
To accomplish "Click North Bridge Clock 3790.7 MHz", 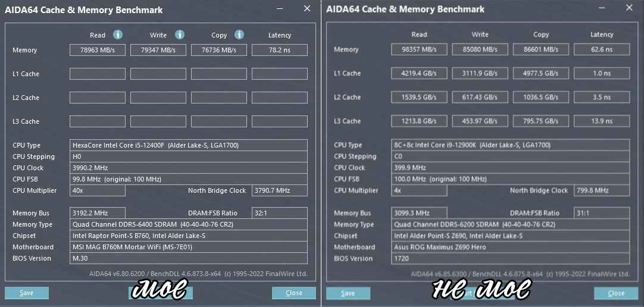I will [x=280, y=190].
